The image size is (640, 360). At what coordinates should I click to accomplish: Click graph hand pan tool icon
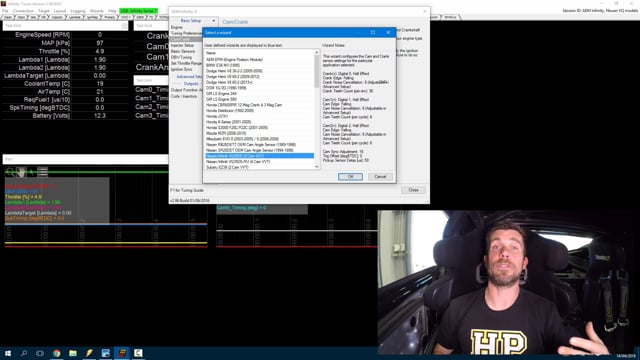(x=20, y=172)
